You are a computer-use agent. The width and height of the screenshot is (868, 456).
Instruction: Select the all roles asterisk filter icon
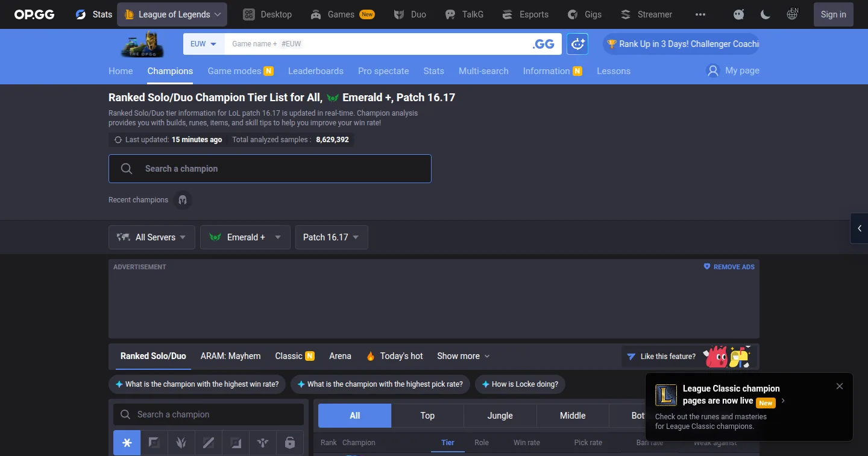tap(127, 443)
